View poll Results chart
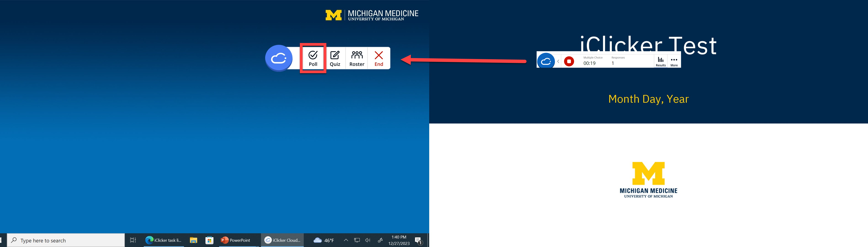This screenshot has width=868, height=247. click(660, 61)
